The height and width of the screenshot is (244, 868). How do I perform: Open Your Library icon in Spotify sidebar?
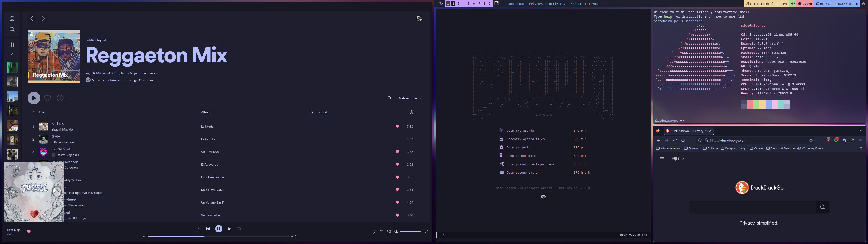[x=12, y=45]
